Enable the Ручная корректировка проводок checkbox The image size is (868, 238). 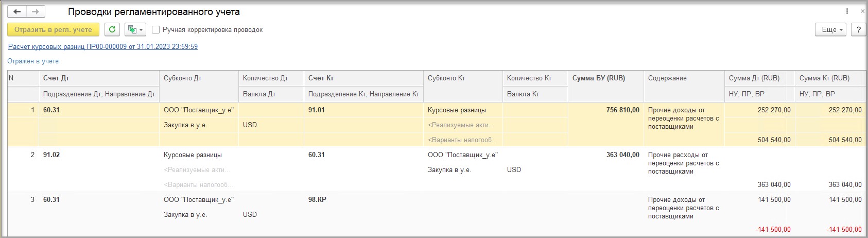pos(156,30)
